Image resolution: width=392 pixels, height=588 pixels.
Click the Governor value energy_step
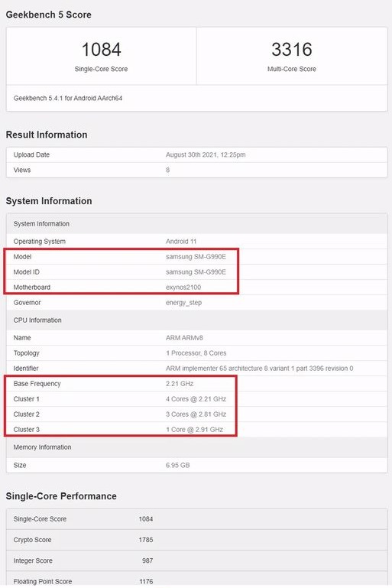183,303
